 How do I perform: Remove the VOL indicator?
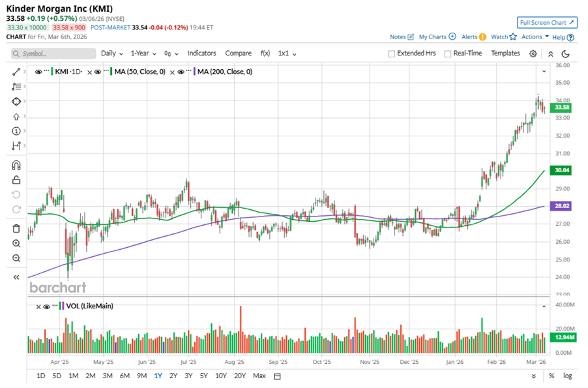coord(38,307)
